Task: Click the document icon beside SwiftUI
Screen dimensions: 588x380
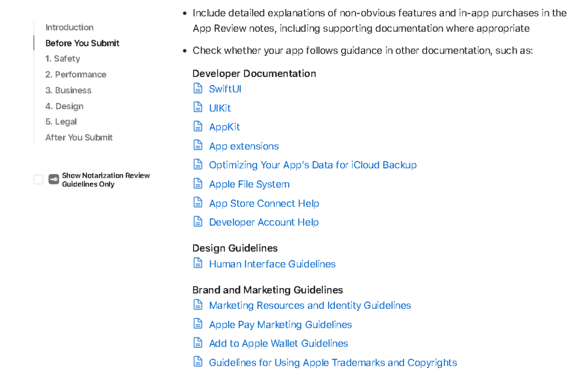Action: pyautogui.click(x=198, y=88)
